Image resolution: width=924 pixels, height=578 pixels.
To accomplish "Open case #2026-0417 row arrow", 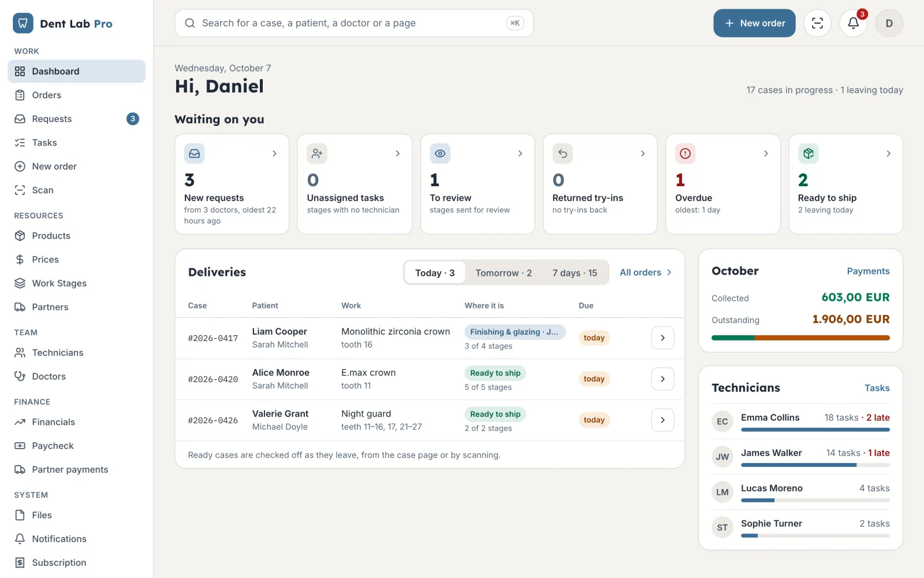I will tap(662, 338).
